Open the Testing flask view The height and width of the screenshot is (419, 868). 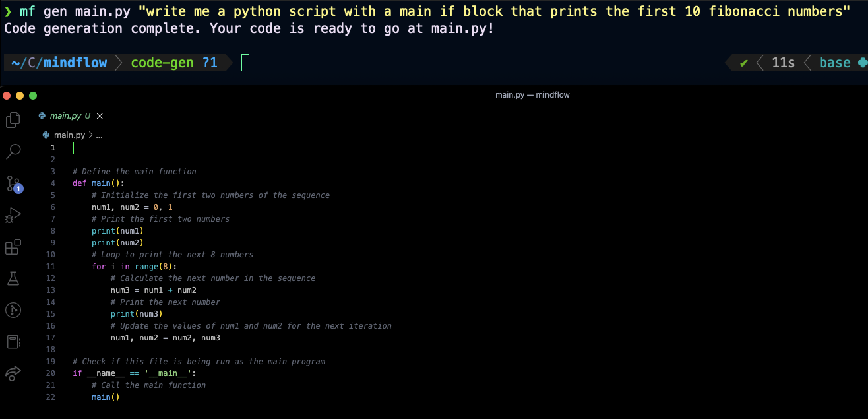tap(13, 278)
